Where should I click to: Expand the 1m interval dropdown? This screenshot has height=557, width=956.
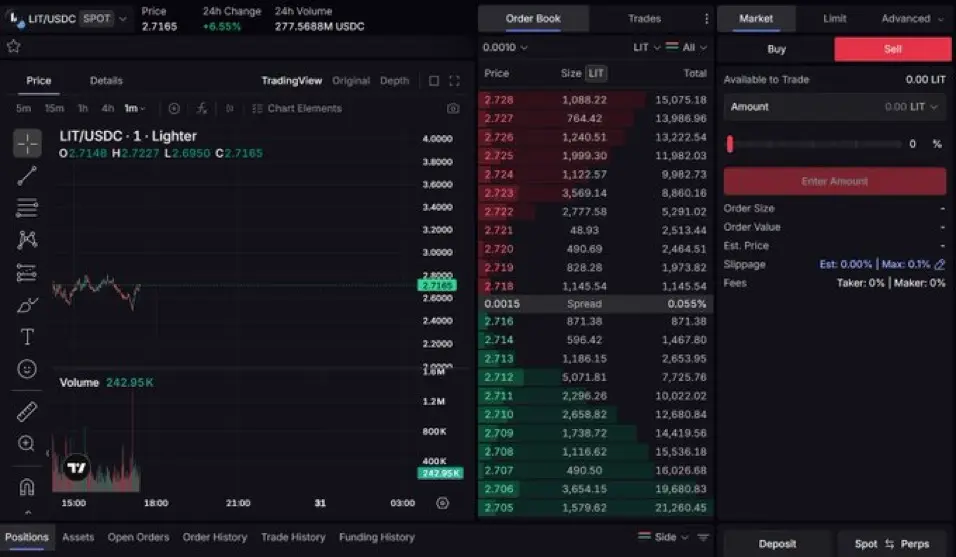pyautogui.click(x=135, y=108)
